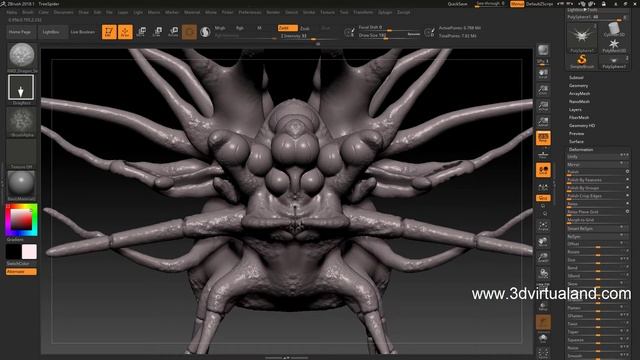Enable Zsub mode
The height and width of the screenshot is (360, 640).
(x=304, y=28)
